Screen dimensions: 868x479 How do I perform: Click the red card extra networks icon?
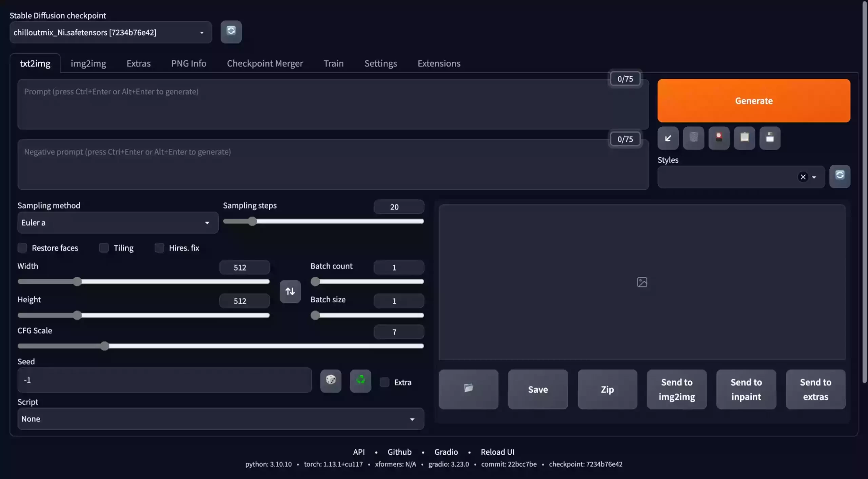(719, 138)
